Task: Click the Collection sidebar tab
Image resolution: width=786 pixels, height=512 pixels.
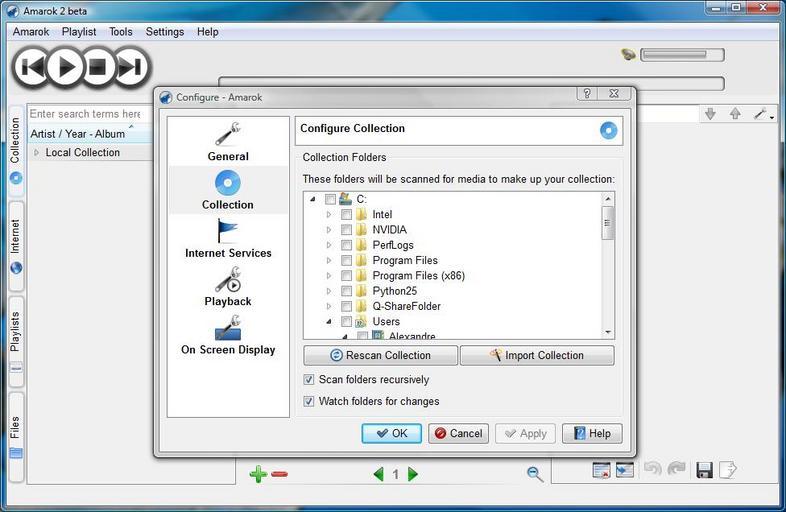Action: [x=16, y=149]
